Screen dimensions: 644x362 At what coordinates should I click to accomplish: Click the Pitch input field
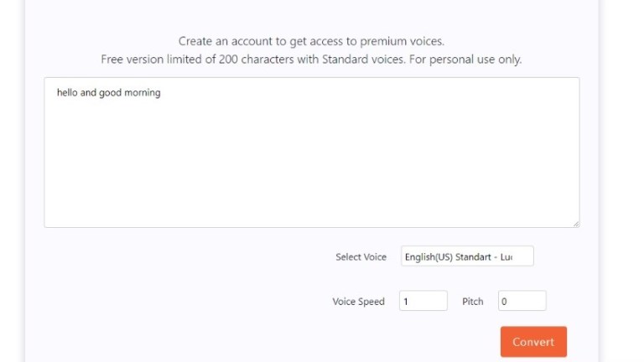tap(522, 301)
